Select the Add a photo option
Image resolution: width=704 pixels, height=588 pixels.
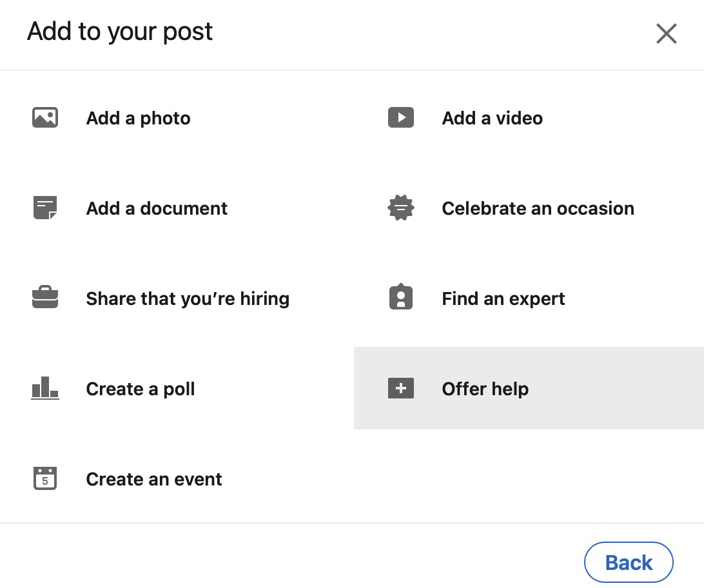138,118
